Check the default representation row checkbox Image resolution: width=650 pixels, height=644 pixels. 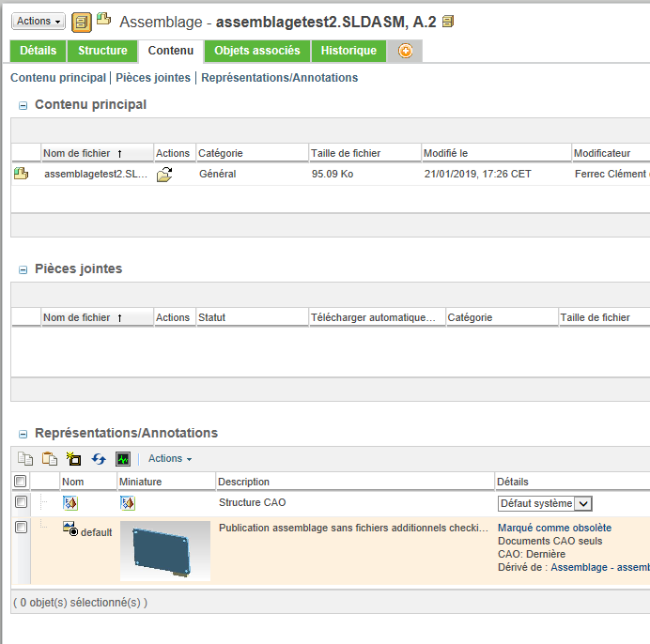[x=22, y=528]
